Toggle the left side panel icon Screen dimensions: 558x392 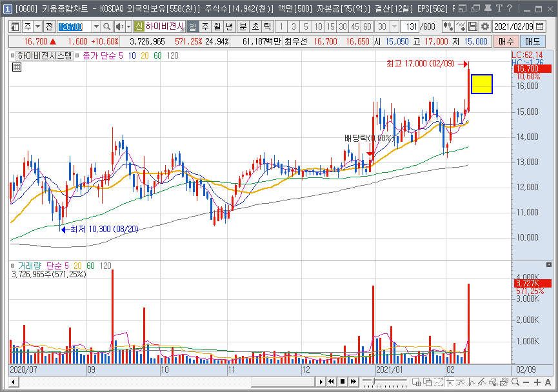(x=15, y=26)
